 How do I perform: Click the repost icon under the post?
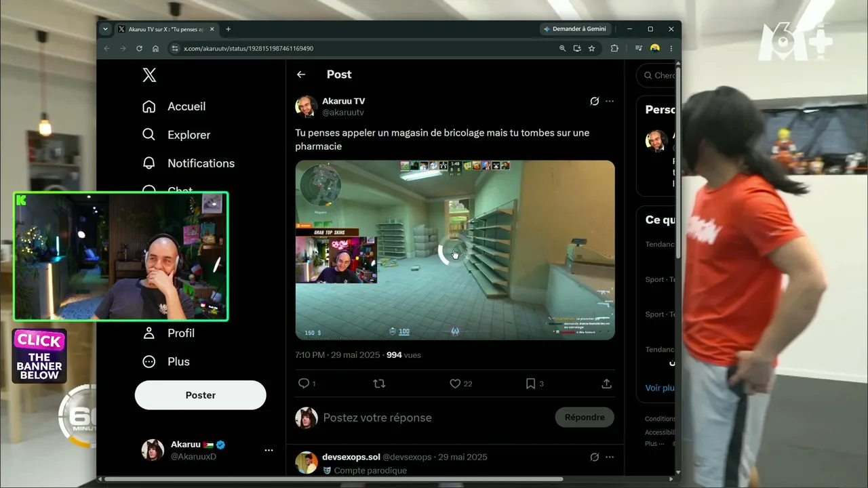tap(380, 384)
